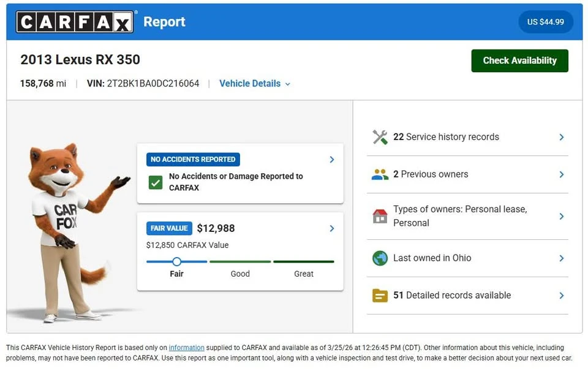This screenshot has width=588, height=369.
Task: Click the CARFAX logo
Action: [75, 22]
